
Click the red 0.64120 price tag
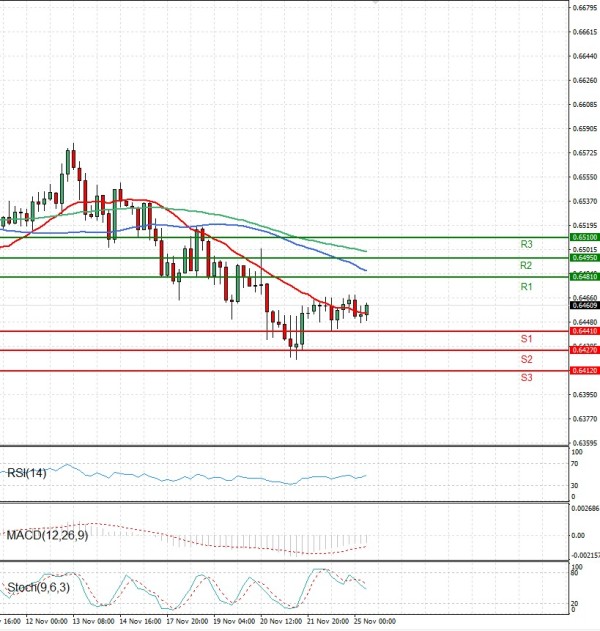[584, 371]
